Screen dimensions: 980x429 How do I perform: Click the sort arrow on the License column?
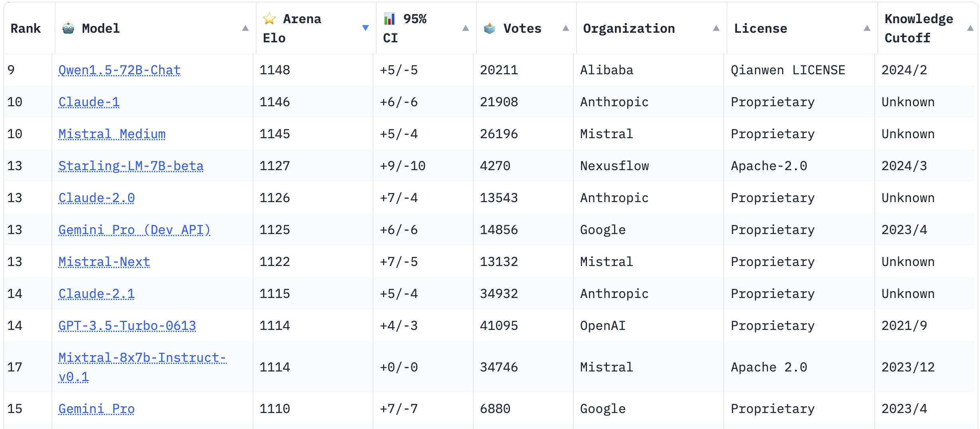(867, 28)
